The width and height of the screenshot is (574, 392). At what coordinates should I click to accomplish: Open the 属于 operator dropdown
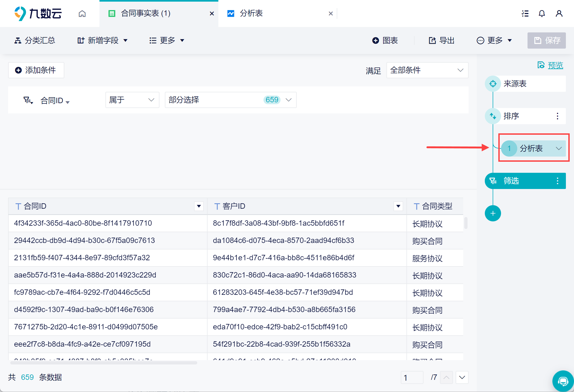tap(132, 100)
